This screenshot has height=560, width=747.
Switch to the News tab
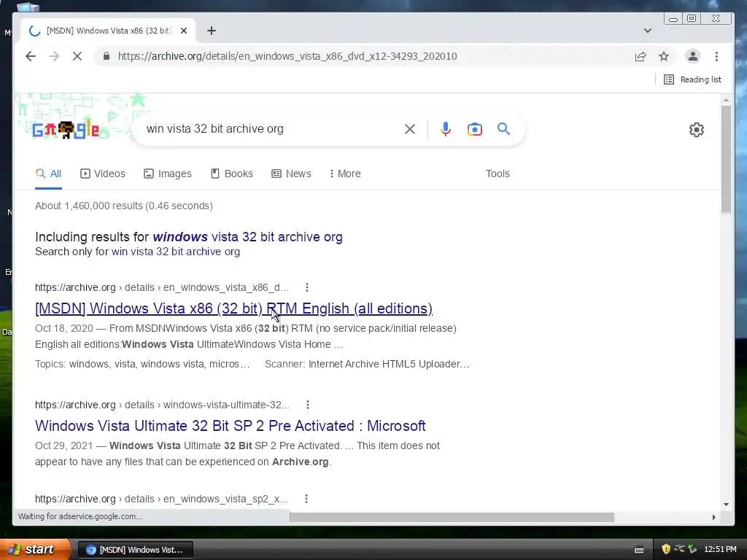pos(292,174)
